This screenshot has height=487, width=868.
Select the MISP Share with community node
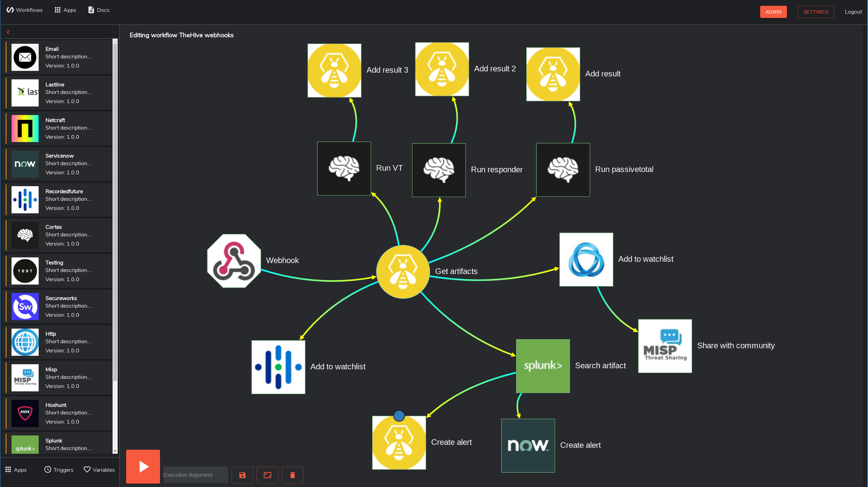pos(664,346)
